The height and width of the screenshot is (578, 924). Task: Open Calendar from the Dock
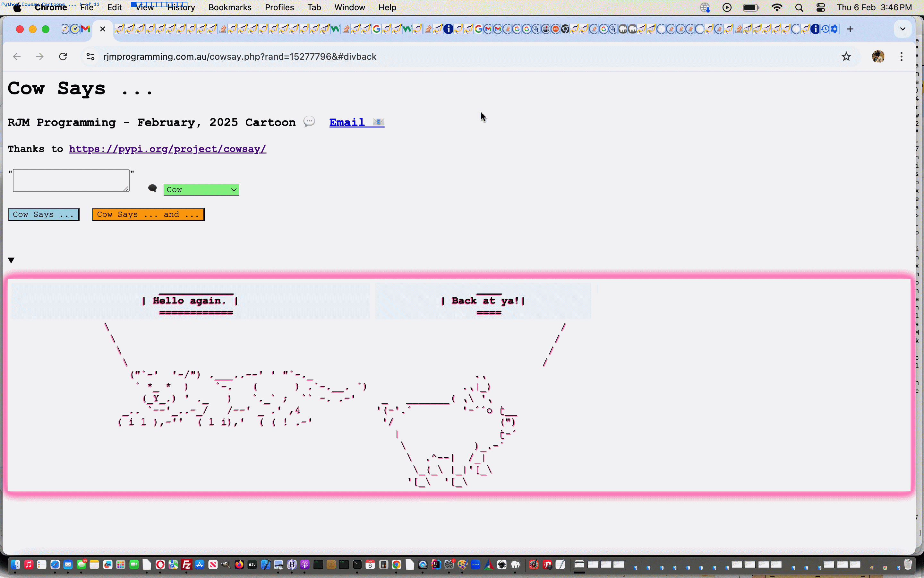pos(370,565)
